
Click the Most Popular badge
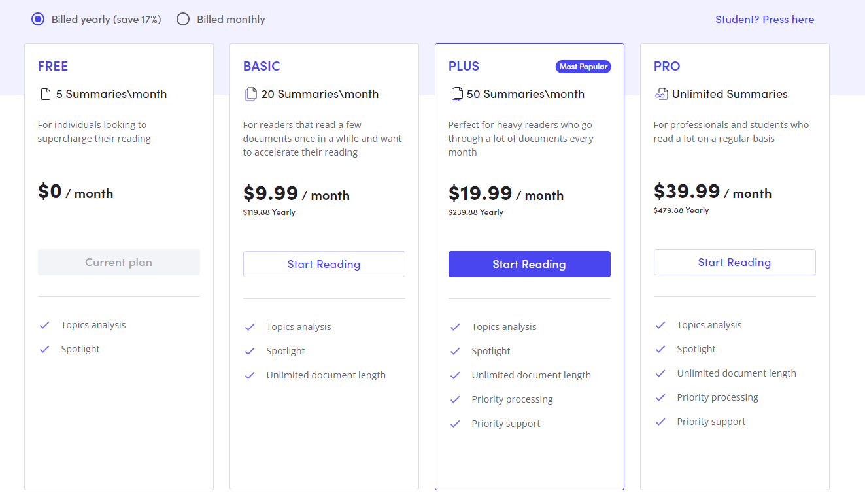583,67
